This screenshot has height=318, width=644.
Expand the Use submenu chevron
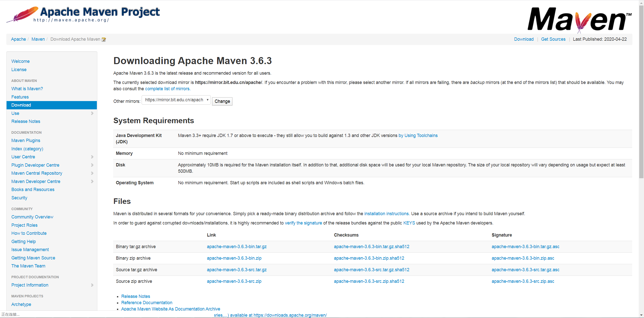pos(92,113)
